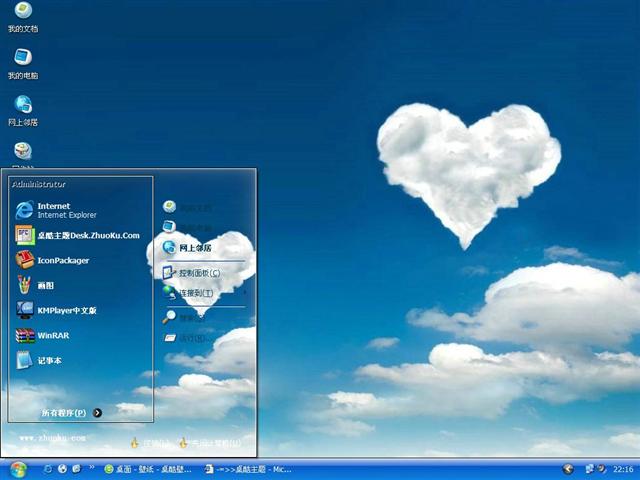Click the Start orb button

[18, 470]
